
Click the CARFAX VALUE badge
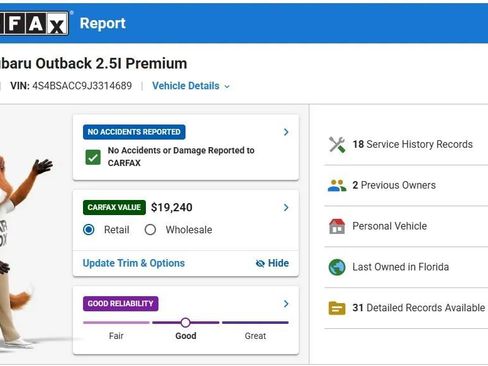click(x=114, y=207)
